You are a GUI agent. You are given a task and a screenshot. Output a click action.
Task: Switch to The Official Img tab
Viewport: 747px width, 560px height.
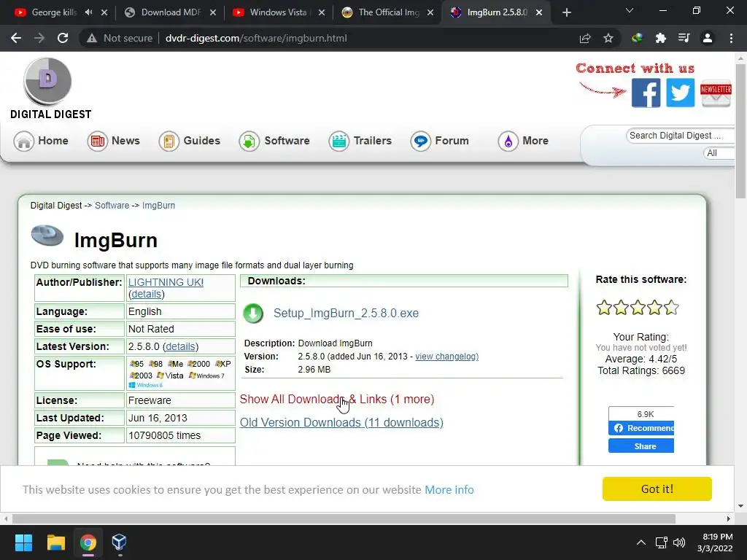pos(387,12)
